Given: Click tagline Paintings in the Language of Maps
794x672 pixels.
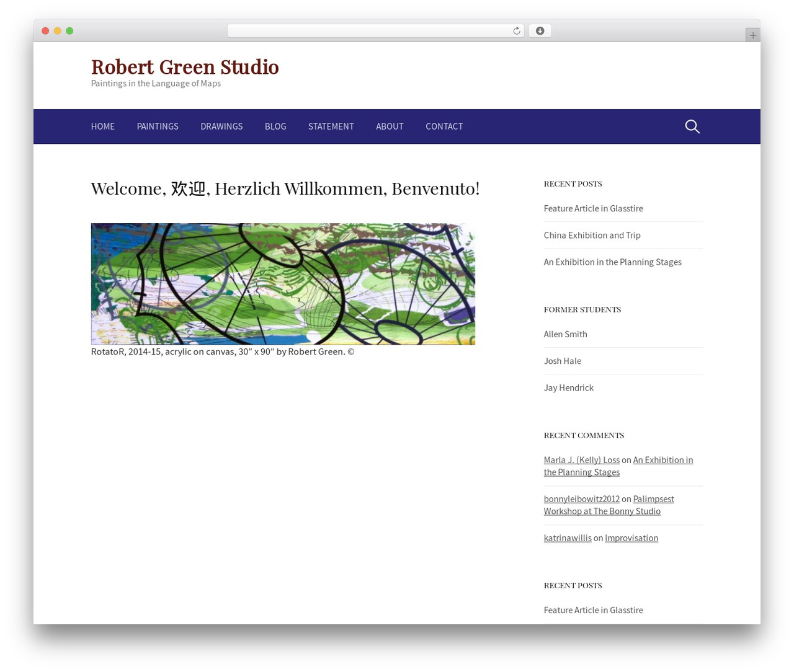Looking at the screenshot, I should pos(156,84).
